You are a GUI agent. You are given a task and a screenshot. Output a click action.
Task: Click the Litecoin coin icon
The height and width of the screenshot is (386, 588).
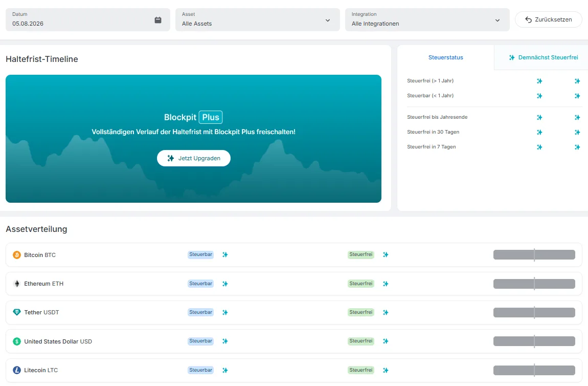17,370
